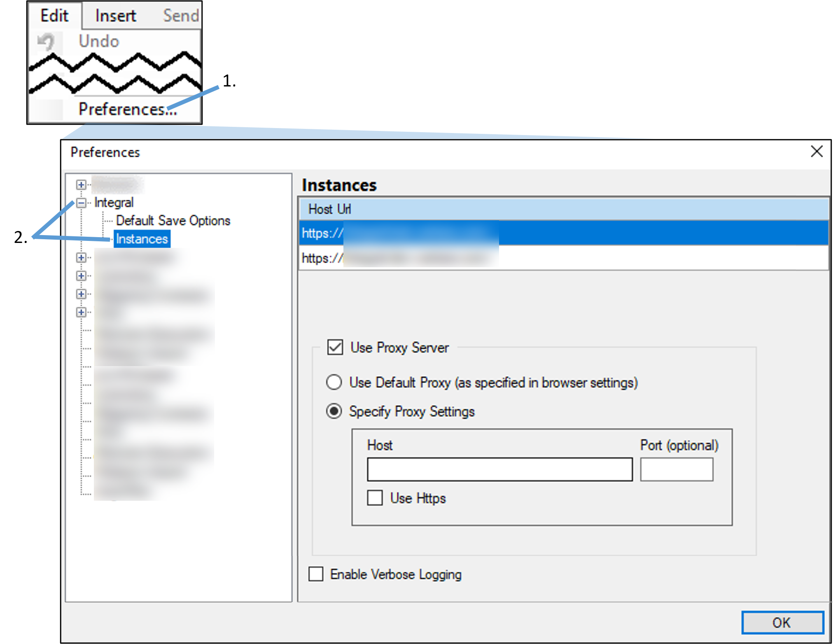Select the Instances tree item
Image resolution: width=833 pixels, height=644 pixels.
tap(142, 239)
